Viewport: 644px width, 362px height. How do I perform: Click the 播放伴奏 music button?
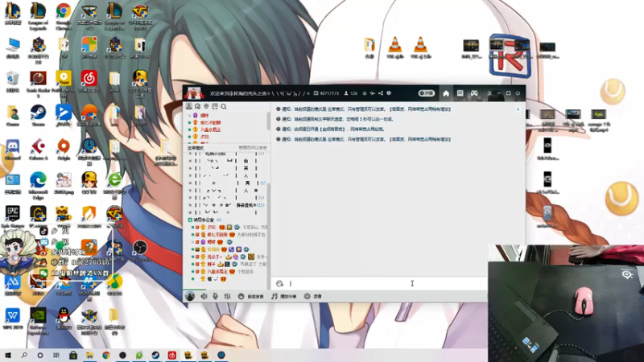tap(284, 296)
